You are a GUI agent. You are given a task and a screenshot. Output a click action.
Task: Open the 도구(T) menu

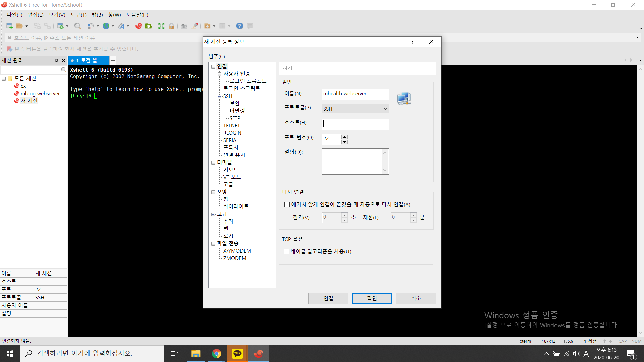78,15
